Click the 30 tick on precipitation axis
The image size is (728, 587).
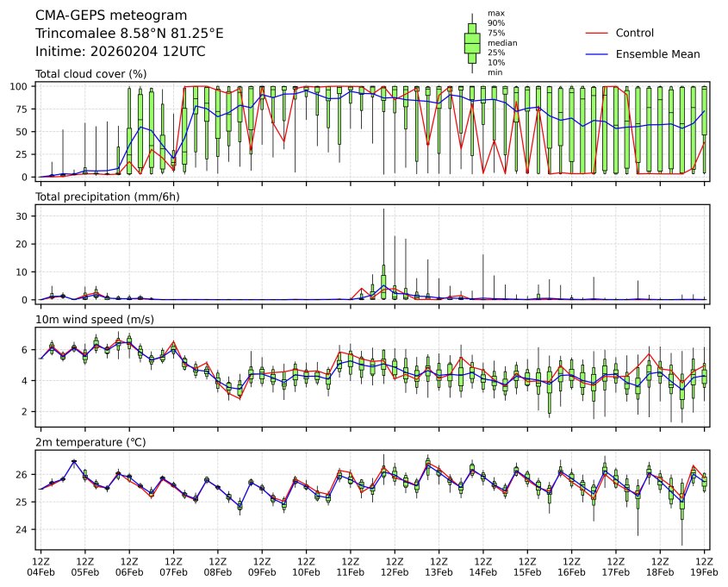[x=22, y=216]
